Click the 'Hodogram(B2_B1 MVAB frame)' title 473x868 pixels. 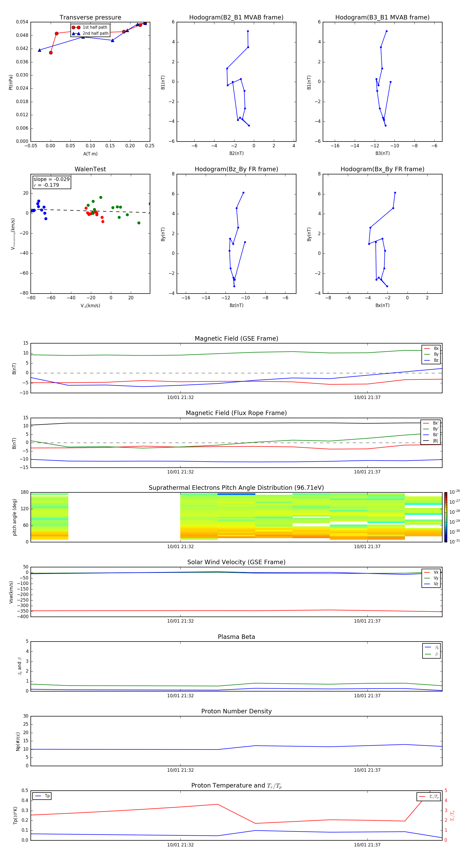pyautogui.click(x=236, y=18)
